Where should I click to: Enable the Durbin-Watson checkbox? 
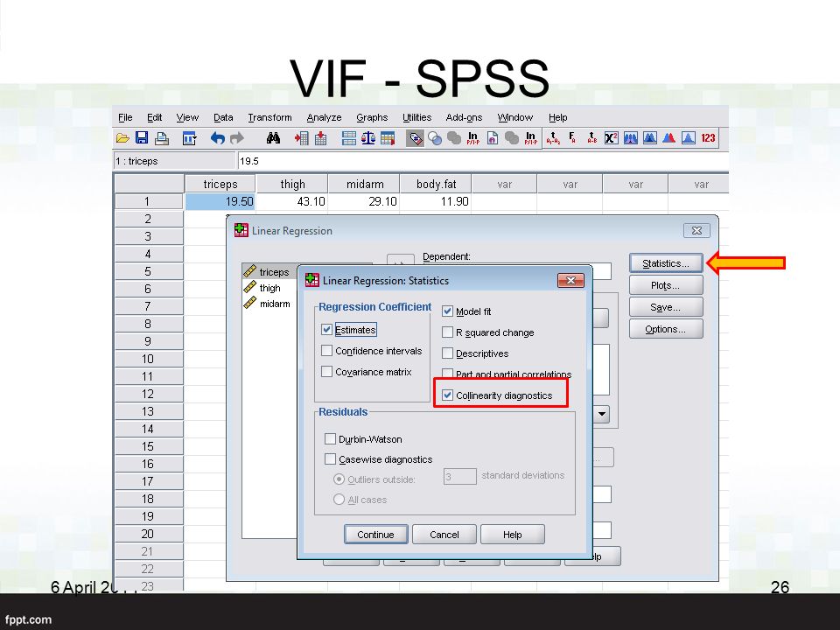coord(331,438)
